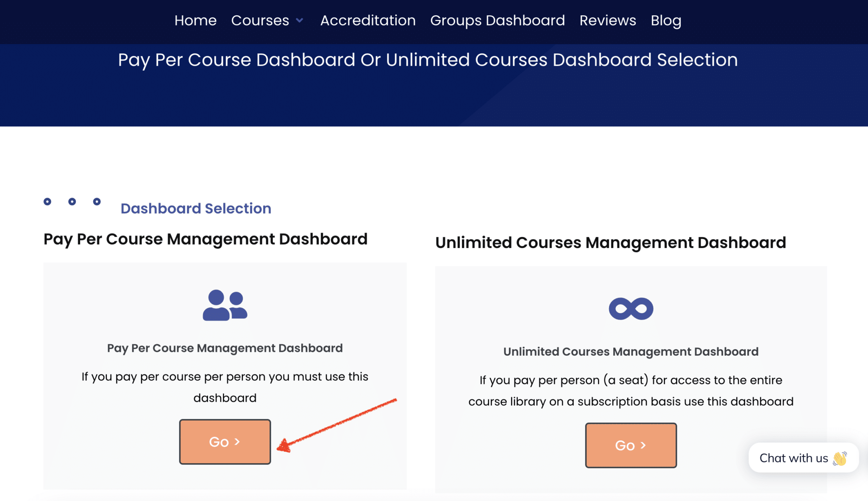Click the first decorative circle beside Dashboard Selection
Screen dimensions: 868x501
tap(47, 202)
